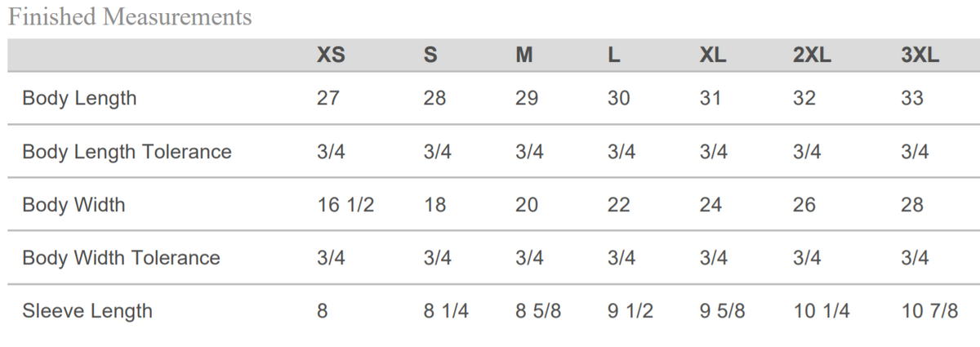Click the "Body Width Tolerance" row label
Image resolution: width=980 pixels, height=347 pixels.
pyautogui.click(x=121, y=258)
